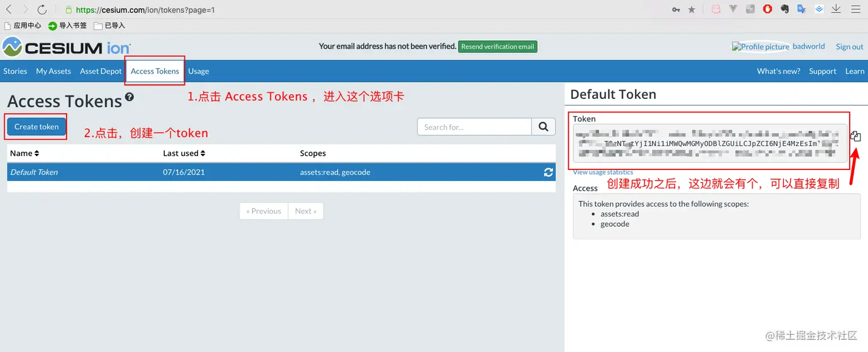Click the Scopes column header

tap(313, 153)
